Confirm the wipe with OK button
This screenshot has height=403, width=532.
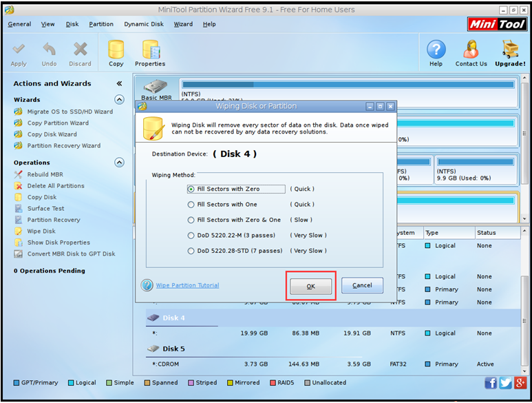(x=310, y=286)
